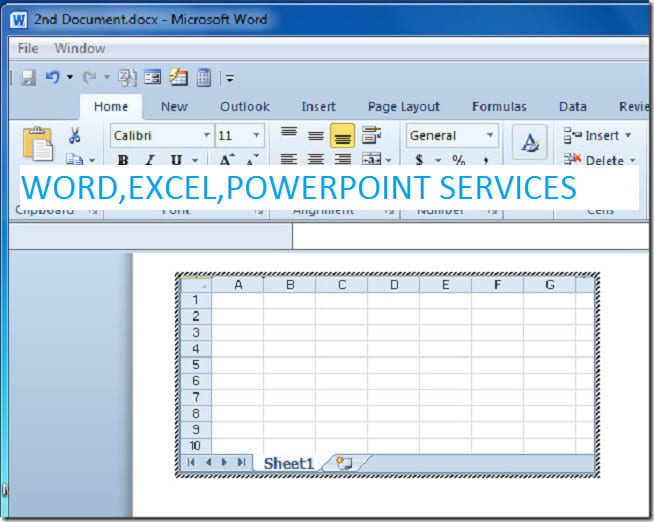Click the Paste clipboard icon
Screen dimensions: 654x522
tap(37, 141)
